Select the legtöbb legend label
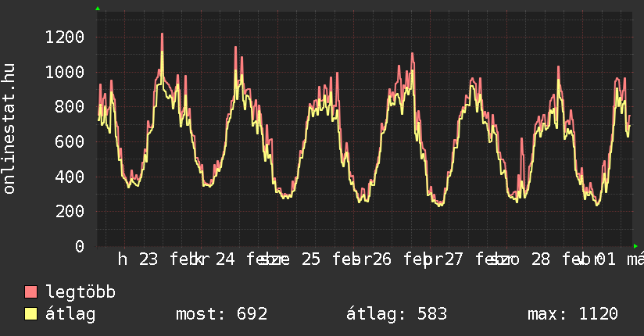 click(x=80, y=292)
